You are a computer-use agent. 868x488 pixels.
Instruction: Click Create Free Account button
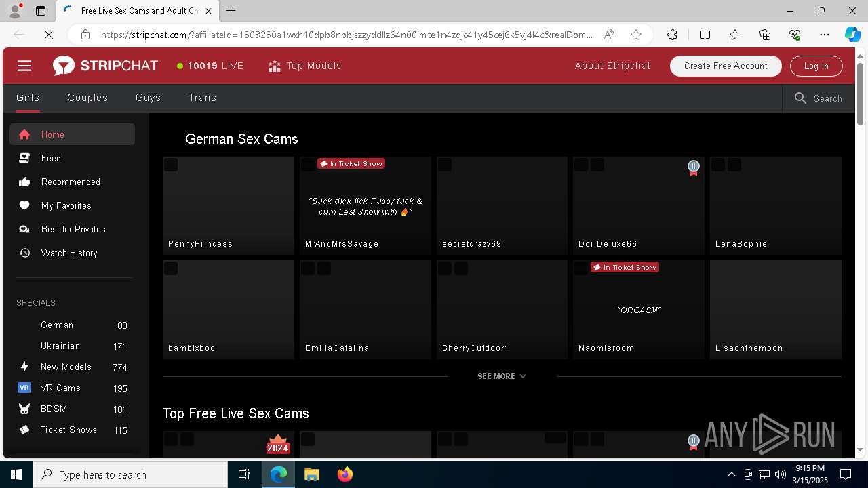[x=726, y=66]
